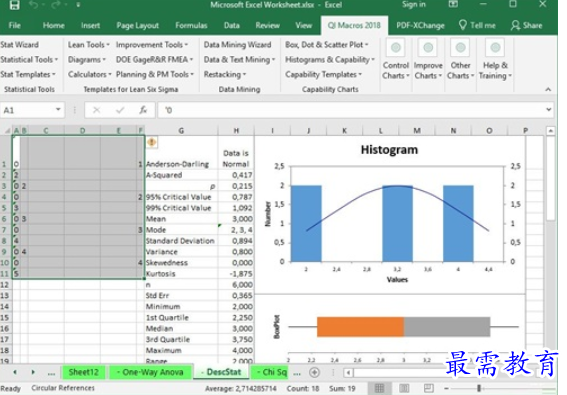Expand Planning & PM Tools menu

(155, 74)
